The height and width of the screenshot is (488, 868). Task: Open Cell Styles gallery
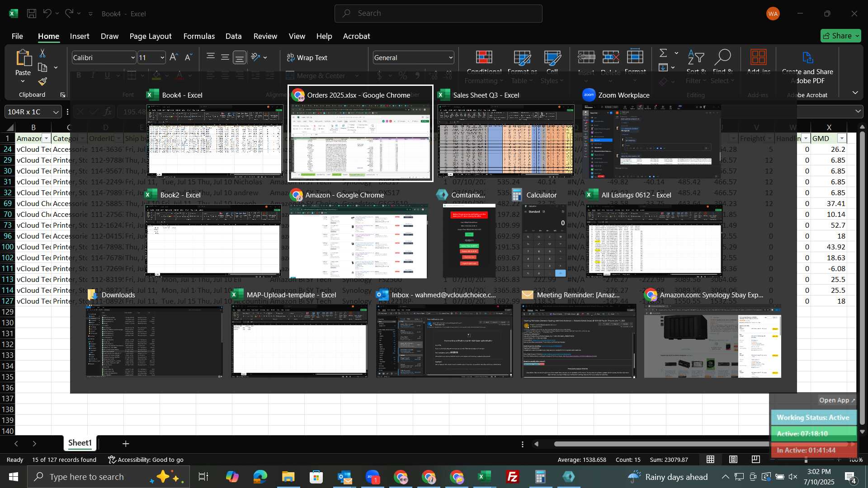point(552,67)
